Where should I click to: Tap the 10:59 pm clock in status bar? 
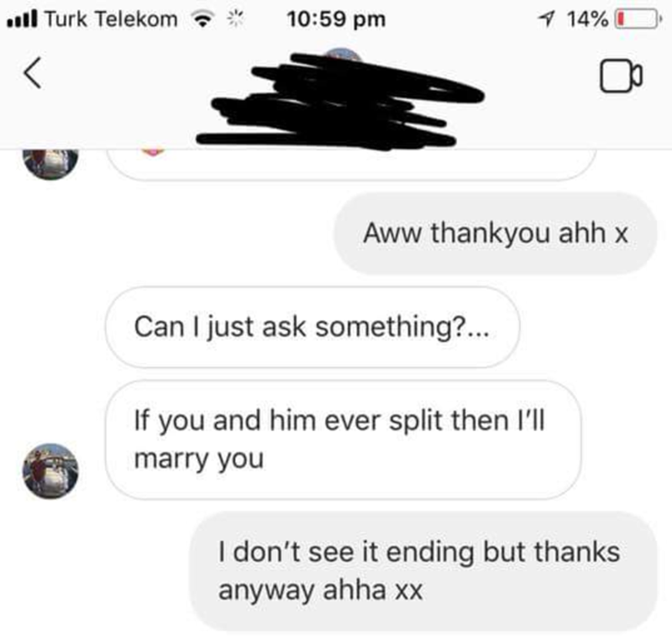coord(337,19)
